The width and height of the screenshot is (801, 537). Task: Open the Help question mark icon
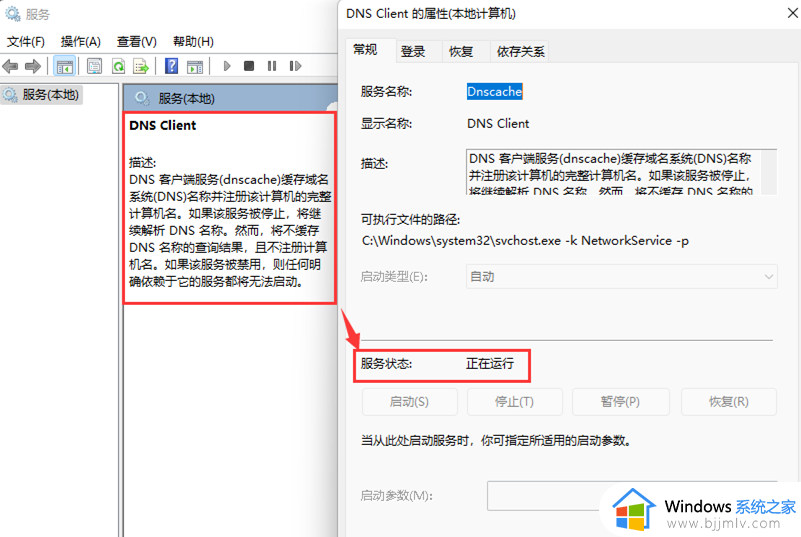coord(172,66)
